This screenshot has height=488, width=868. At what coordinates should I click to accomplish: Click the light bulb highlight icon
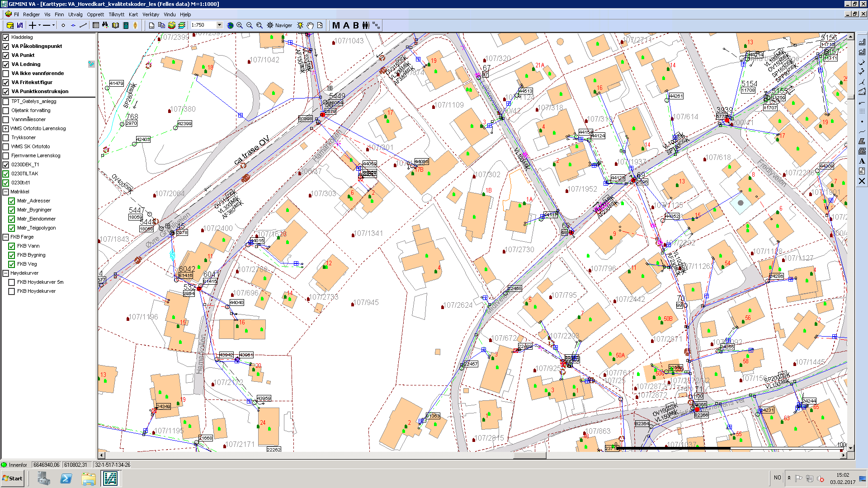300,25
